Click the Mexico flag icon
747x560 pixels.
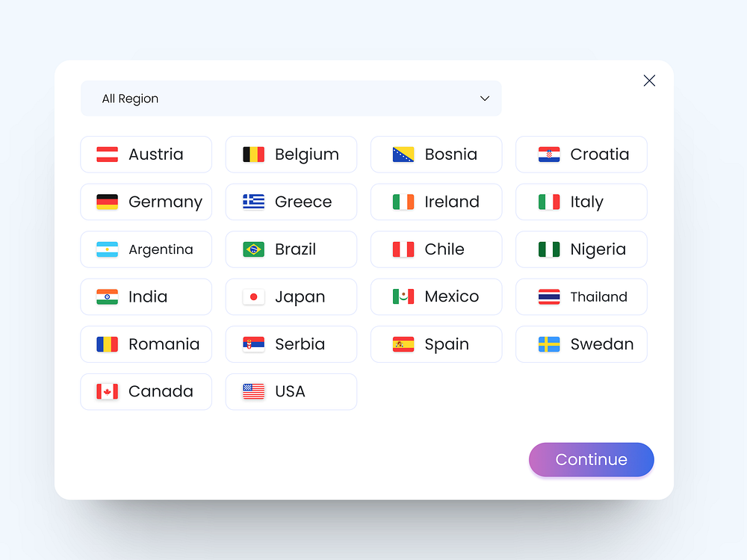(402, 296)
